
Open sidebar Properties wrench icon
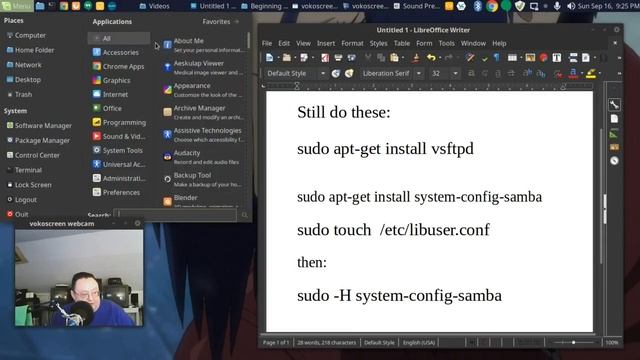[614, 104]
